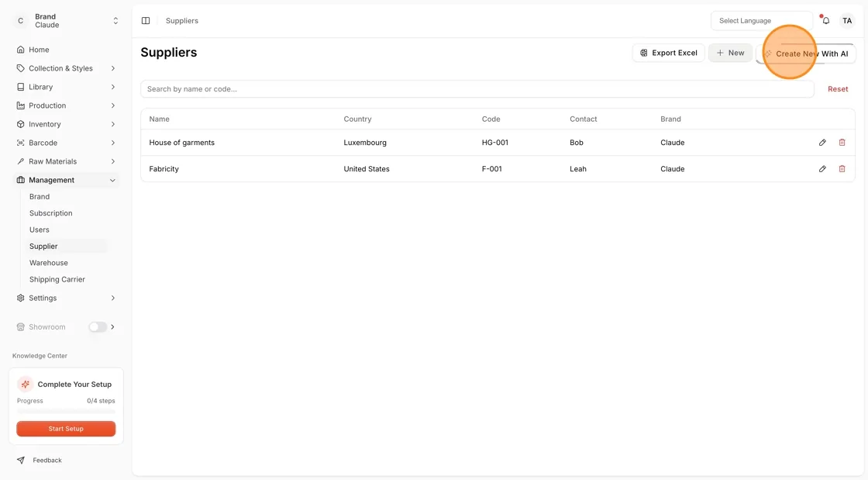Reset the supplier search
The width and height of the screenshot is (868, 480).
point(838,88)
